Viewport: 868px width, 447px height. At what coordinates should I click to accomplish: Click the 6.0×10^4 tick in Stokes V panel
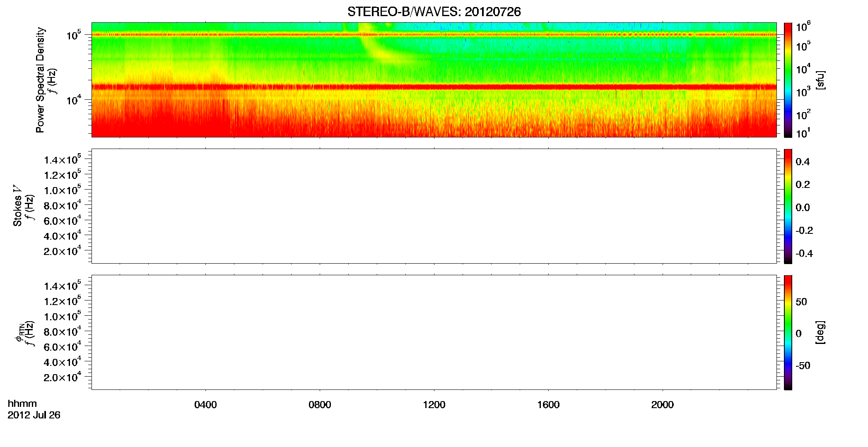62,220
